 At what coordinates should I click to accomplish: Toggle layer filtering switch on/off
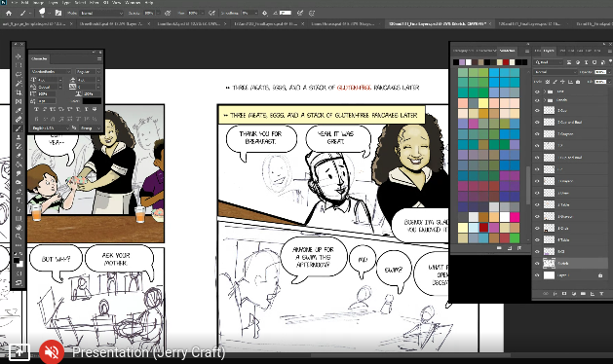click(x=610, y=61)
